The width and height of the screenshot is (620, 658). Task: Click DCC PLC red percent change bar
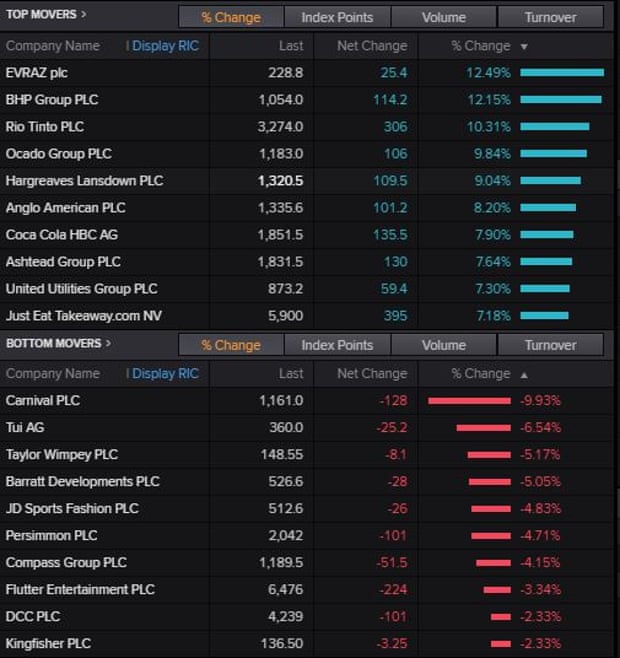(x=501, y=617)
